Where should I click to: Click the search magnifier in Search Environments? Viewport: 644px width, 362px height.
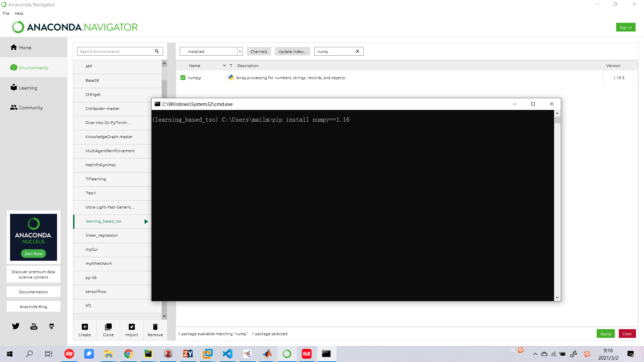click(x=157, y=51)
